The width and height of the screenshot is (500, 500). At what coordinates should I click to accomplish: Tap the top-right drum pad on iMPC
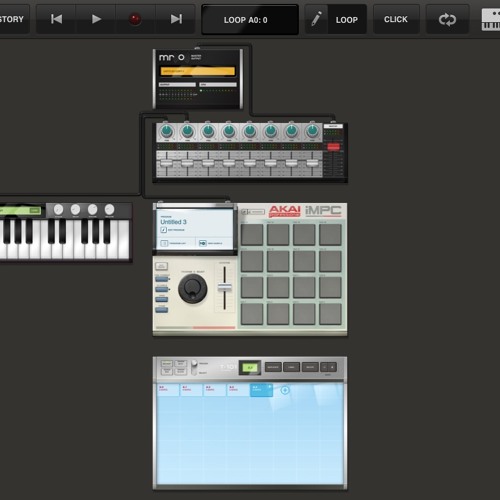point(330,235)
